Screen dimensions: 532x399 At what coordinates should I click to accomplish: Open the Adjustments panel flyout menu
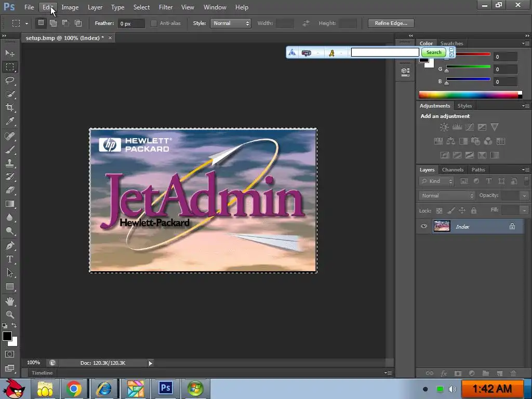coord(526,105)
